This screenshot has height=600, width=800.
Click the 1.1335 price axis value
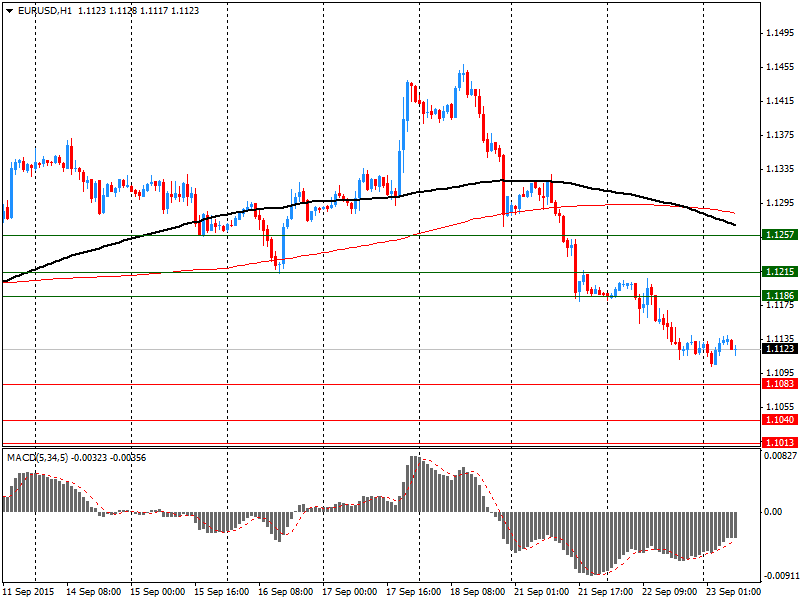(781, 169)
